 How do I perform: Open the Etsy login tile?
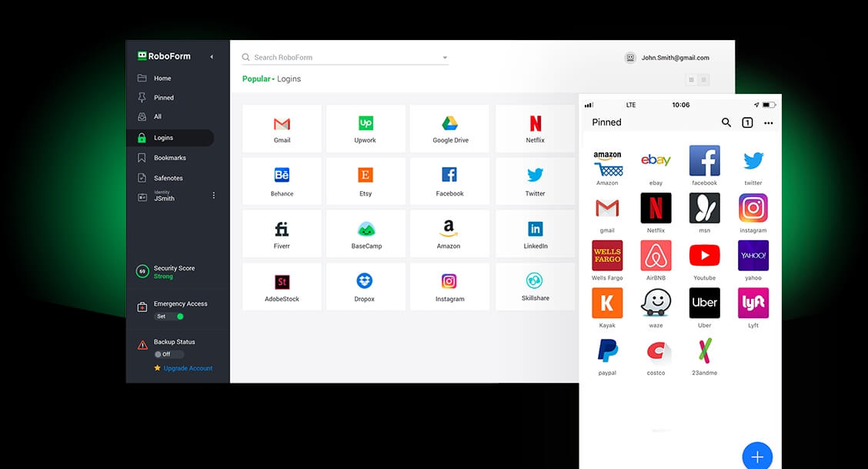click(366, 181)
